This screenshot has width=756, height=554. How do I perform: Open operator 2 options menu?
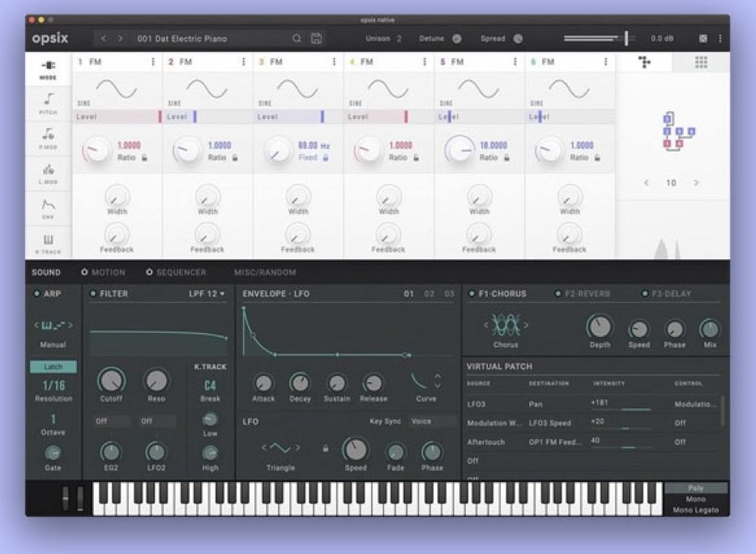click(243, 62)
